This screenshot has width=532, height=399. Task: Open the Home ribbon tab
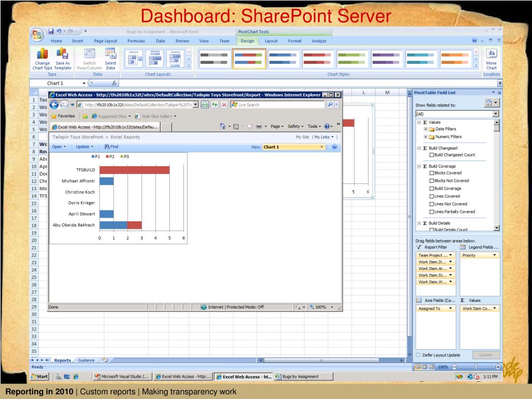[56, 41]
